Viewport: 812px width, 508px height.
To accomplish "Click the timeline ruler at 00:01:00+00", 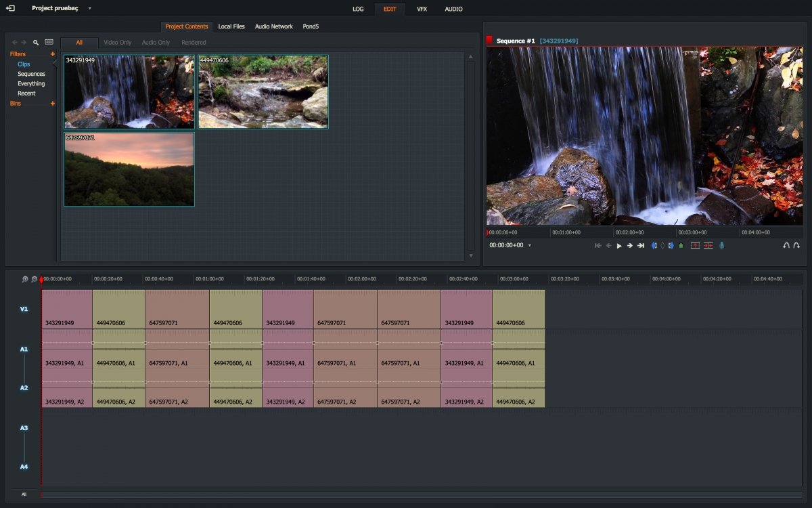I will click(x=210, y=279).
